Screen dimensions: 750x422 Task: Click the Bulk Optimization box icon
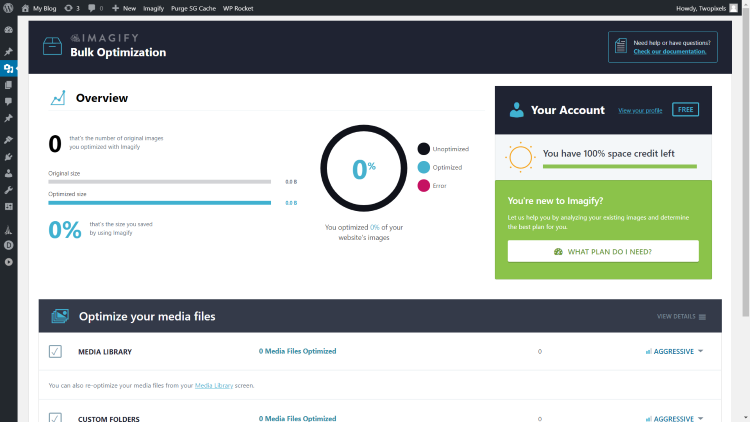(x=52, y=46)
